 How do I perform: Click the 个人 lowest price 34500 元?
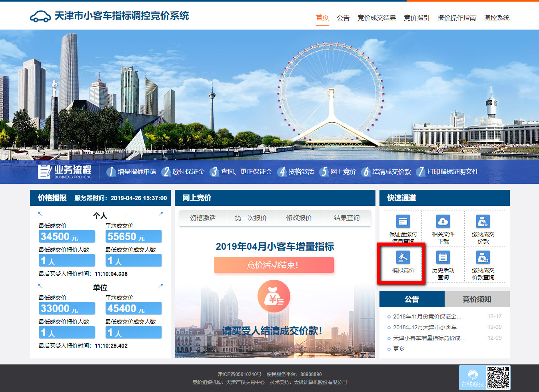point(67,237)
